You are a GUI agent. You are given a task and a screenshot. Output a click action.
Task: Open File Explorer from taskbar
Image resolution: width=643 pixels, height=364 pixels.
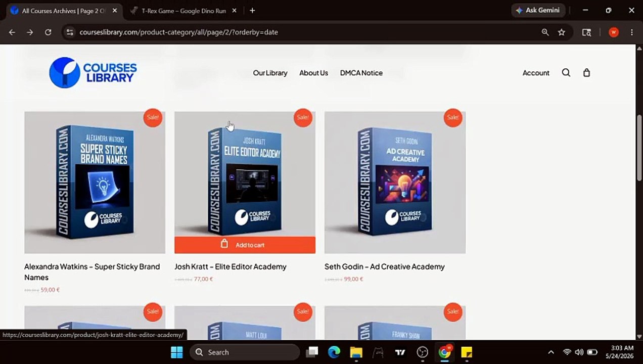(356, 352)
